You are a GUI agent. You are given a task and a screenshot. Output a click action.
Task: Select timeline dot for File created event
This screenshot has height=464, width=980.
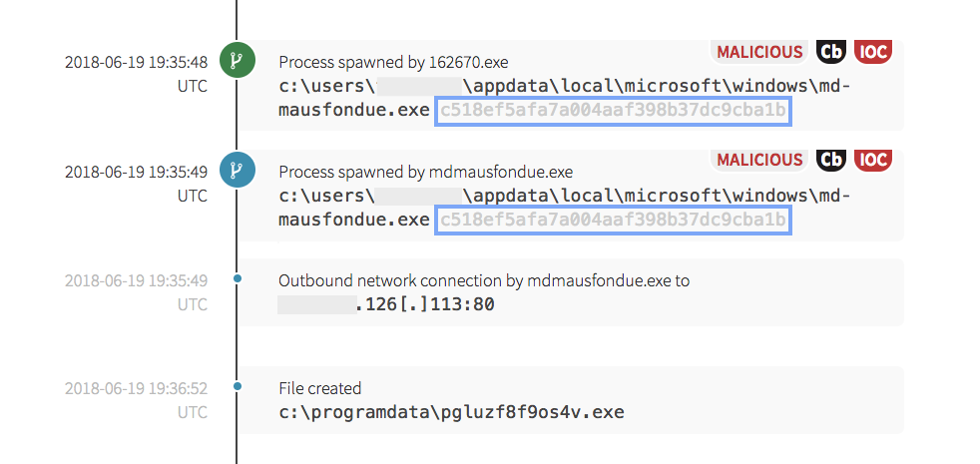coord(238,386)
